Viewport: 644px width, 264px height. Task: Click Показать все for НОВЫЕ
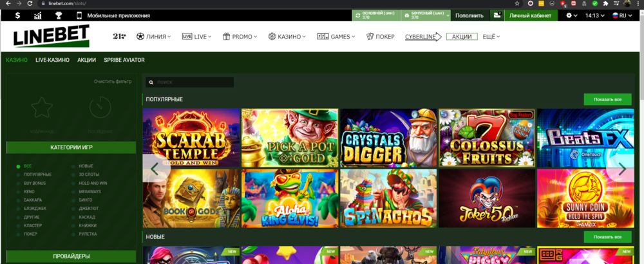click(607, 237)
